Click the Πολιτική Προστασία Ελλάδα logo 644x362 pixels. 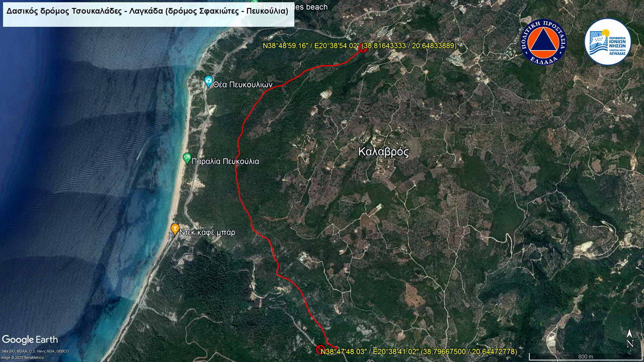[543, 42]
